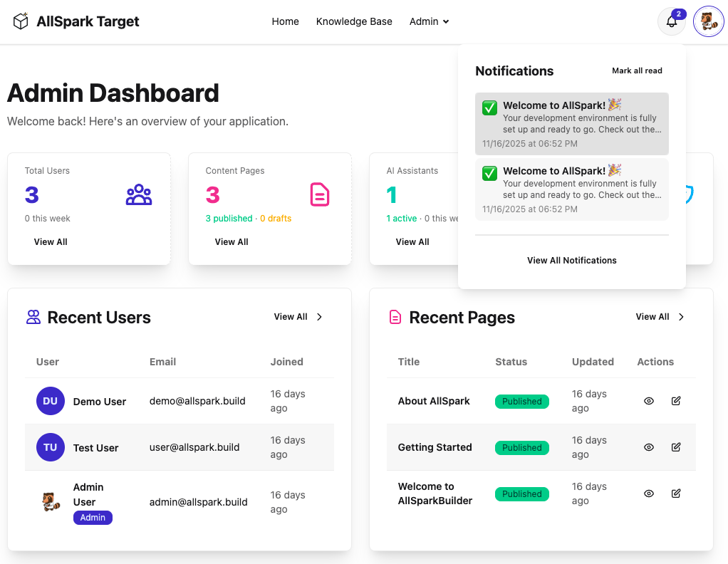This screenshot has width=728, height=564.
Task: Open the profile avatar in top right
Action: (x=708, y=21)
